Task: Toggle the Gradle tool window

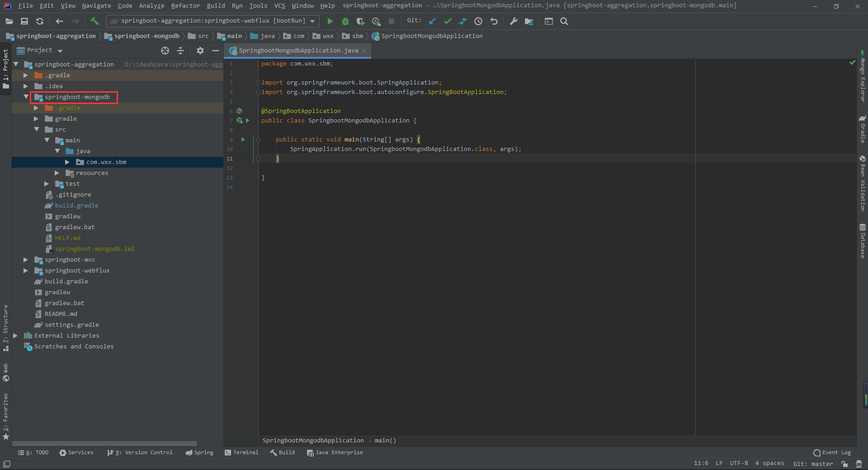Action: 863,129
